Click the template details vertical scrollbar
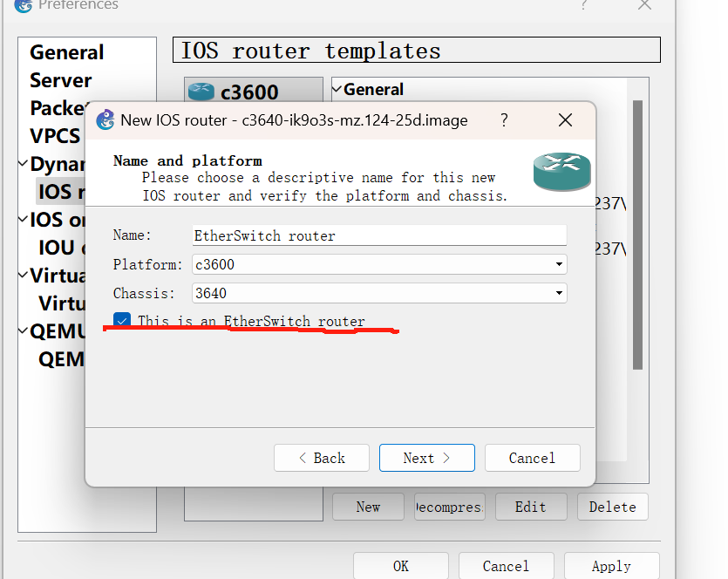 click(637, 235)
